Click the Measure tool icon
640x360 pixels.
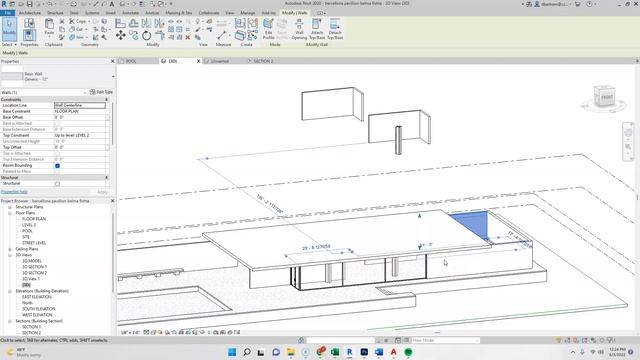click(x=222, y=35)
